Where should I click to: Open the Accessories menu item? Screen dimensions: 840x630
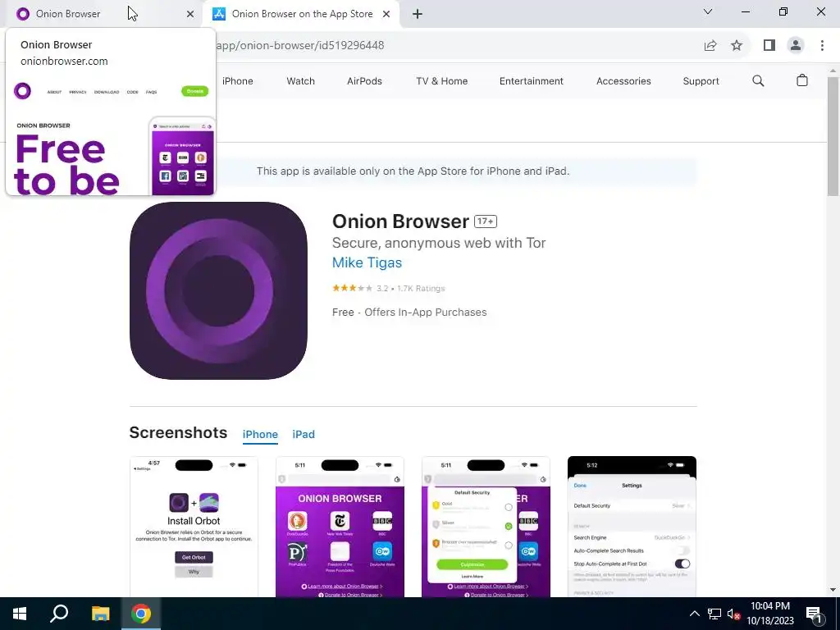click(x=623, y=81)
